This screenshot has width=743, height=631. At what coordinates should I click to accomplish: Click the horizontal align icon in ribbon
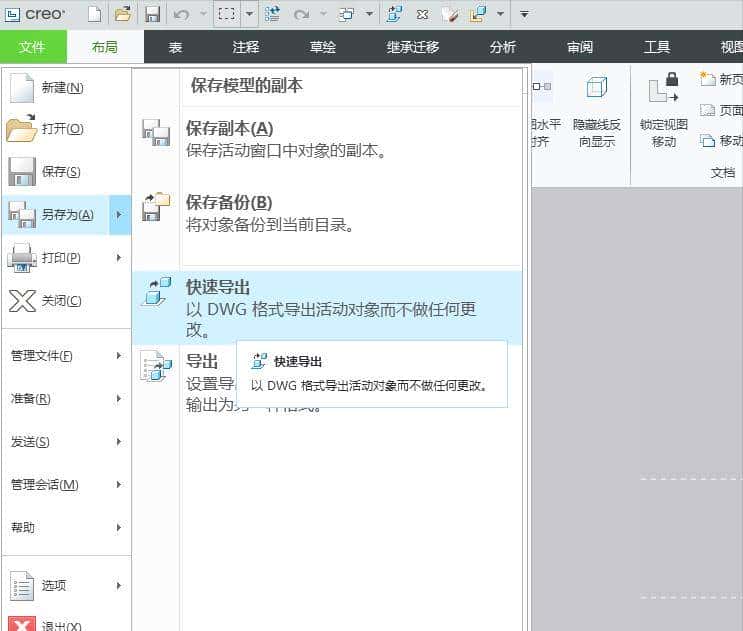coord(542,87)
